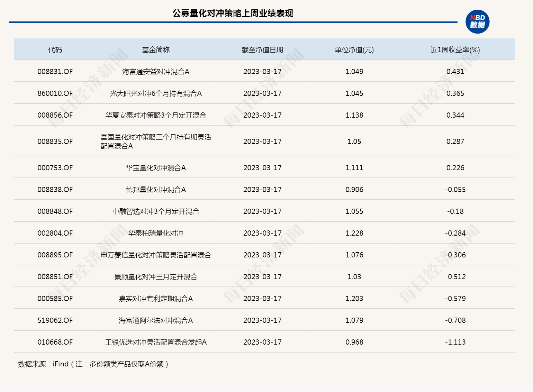Open fund code 008831.OF
The width and height of the screenshot is (533, 392).
pos(55,72)
